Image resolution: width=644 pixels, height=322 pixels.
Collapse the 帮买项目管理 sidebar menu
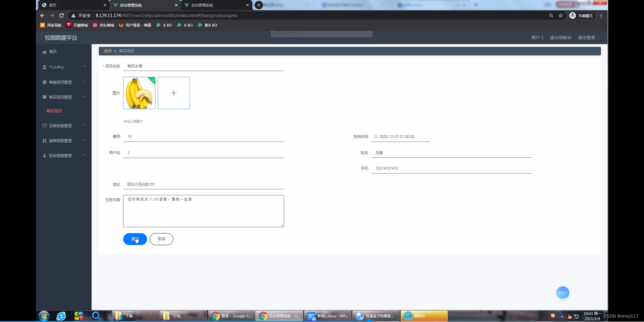[64, 97]
